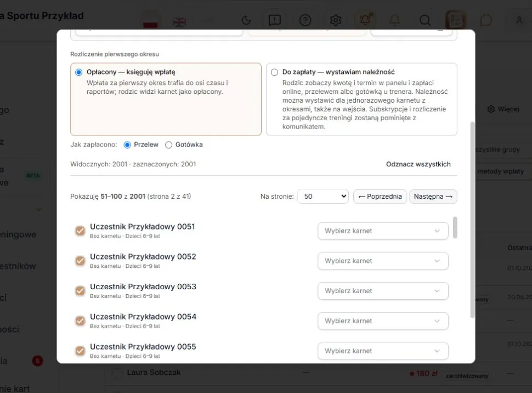This screenshot has height=393, width=532.
Task: Click the participant list's inner scrollbar
Action: pos(455,228)
